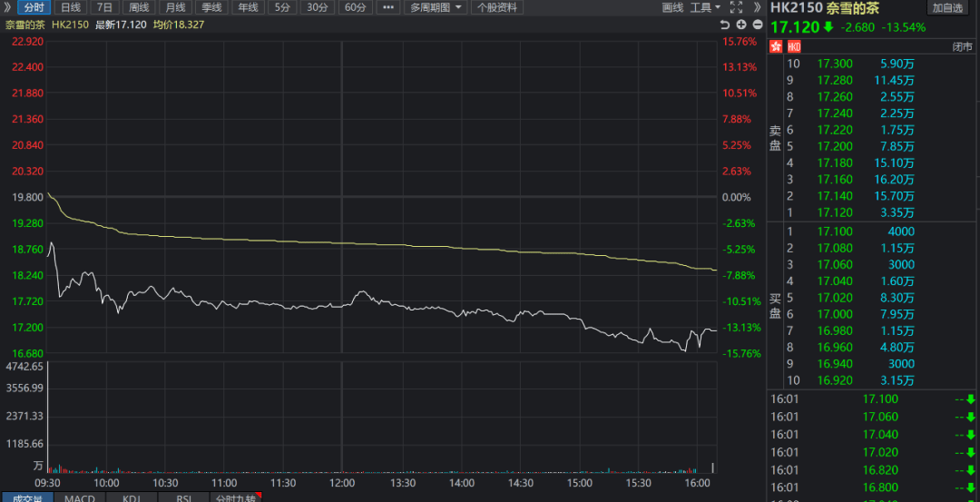Click the Hong Kong flag icon
This screenshot has width=980, height=502.
(776, 46)
